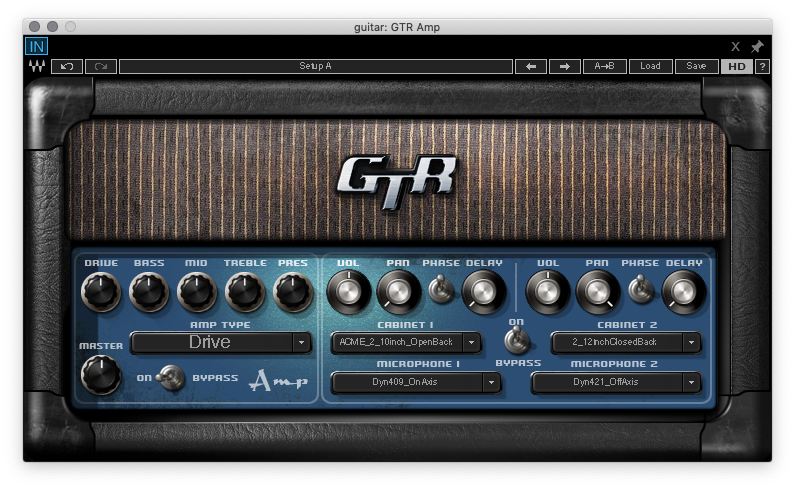Image resolution: width=795 pixels, height=489 pixels.
Task: Flip the cabinet On/Bypass switch
Action: [x=517, y=340]
